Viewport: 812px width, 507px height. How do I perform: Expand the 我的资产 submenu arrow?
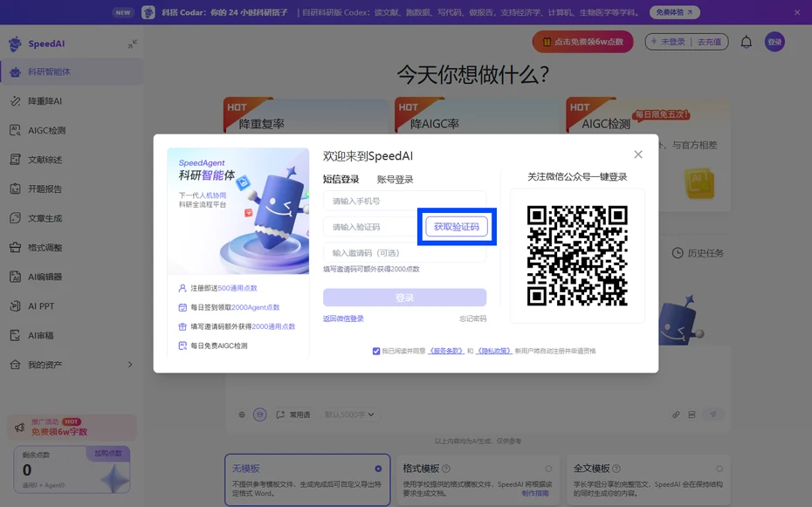coord(130,364)
